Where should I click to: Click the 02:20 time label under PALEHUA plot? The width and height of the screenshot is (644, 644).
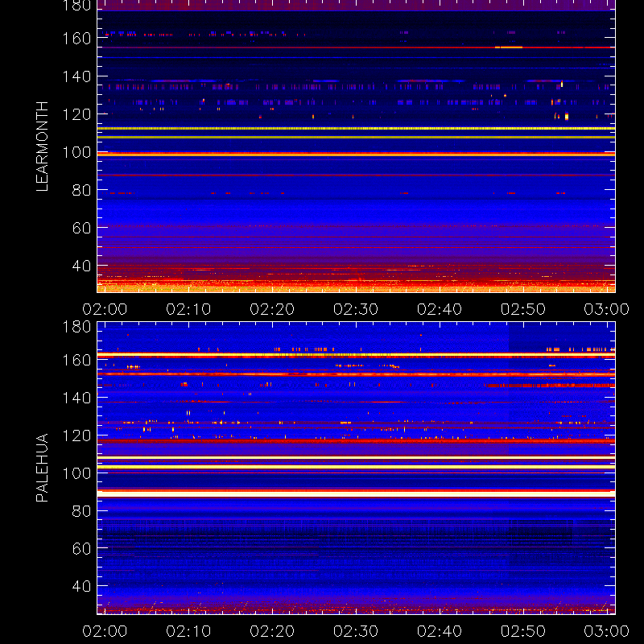(x=272, y=631)
